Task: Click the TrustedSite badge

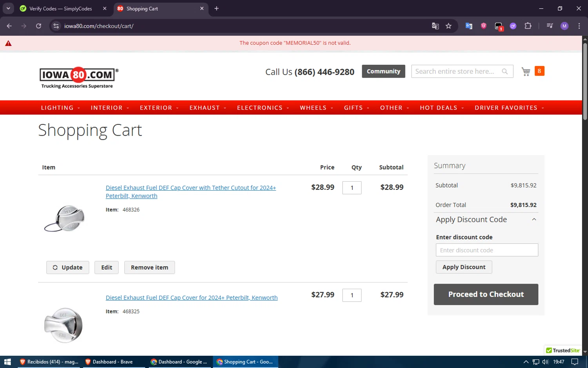Action: (x=563, y=350)
